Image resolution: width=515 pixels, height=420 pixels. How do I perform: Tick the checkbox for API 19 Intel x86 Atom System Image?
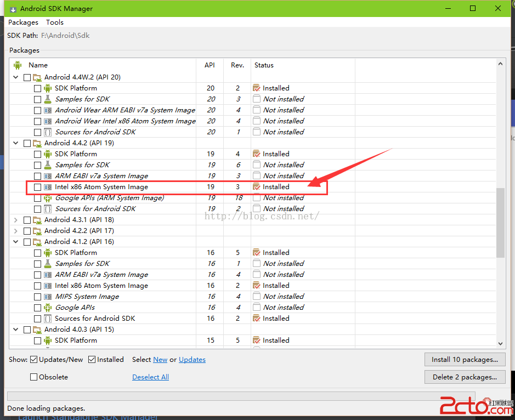click(x=37, y=187)
